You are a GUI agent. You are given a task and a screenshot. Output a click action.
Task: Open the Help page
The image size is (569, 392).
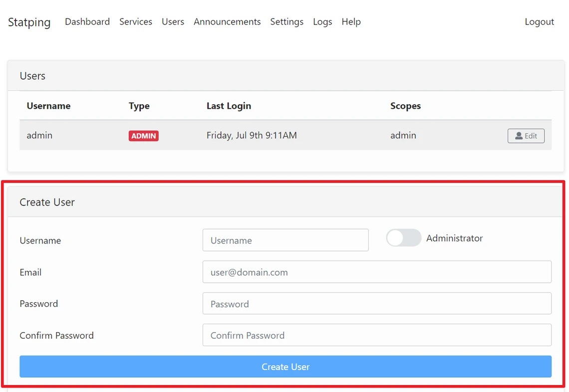(x=351, y=22)
